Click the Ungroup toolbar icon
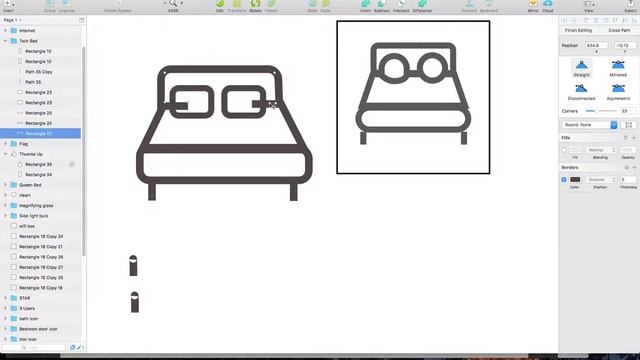This screenshot has width=640, height=360. click(67, 5)
